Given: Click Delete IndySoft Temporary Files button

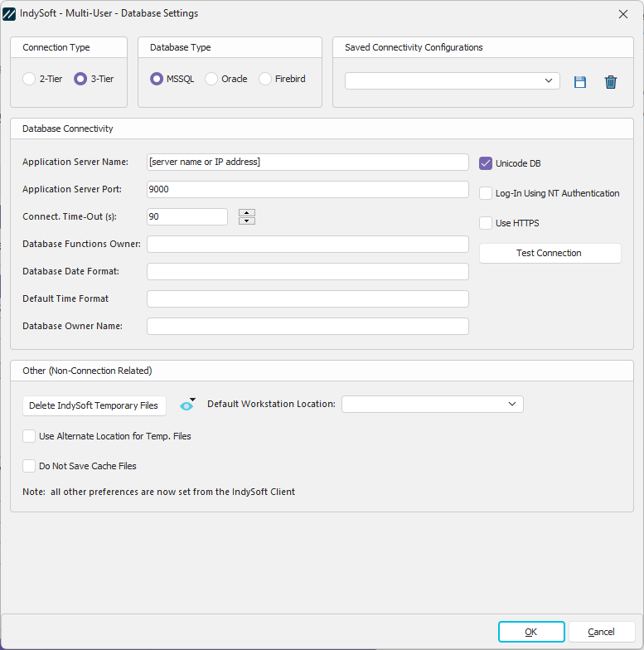Looking at the screenshot, I should coord(94,405).
